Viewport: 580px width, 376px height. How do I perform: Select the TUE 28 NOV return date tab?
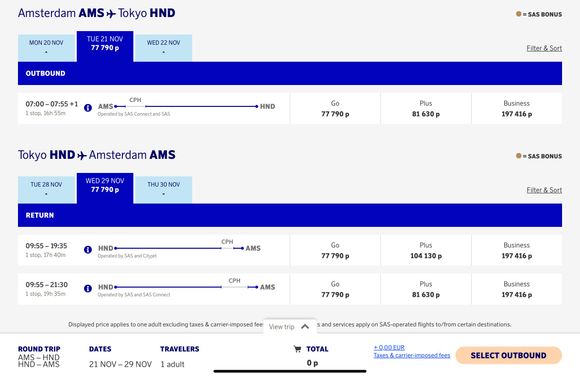(x=47, y=189)
